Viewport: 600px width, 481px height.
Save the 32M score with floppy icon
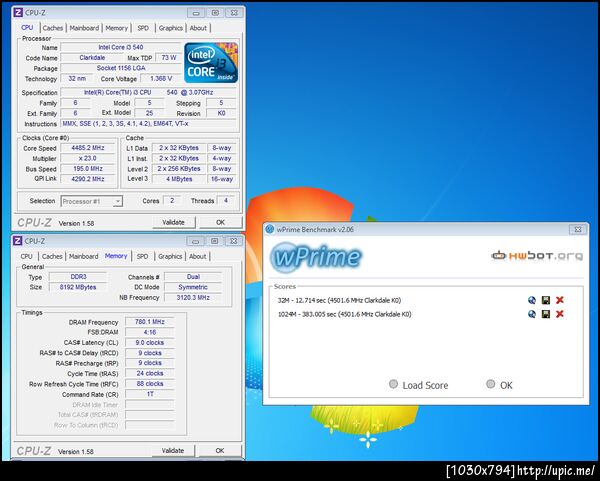pyautogui.click(x=546, y=300)
